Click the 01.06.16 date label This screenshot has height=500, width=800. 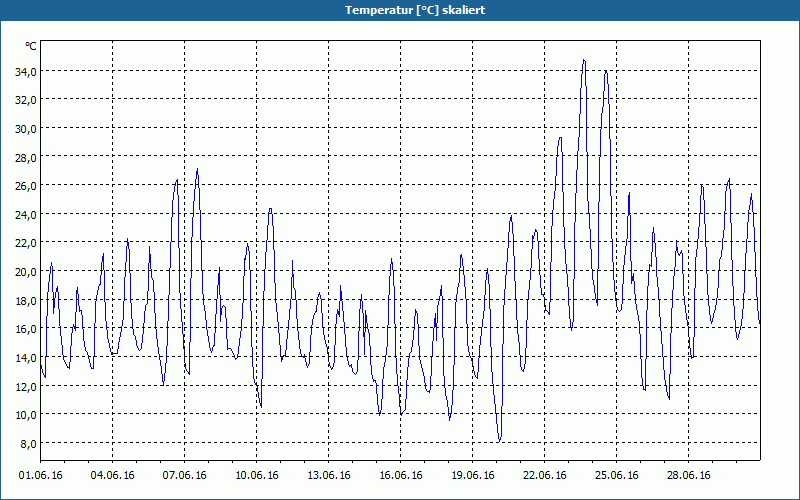point(40,476)
